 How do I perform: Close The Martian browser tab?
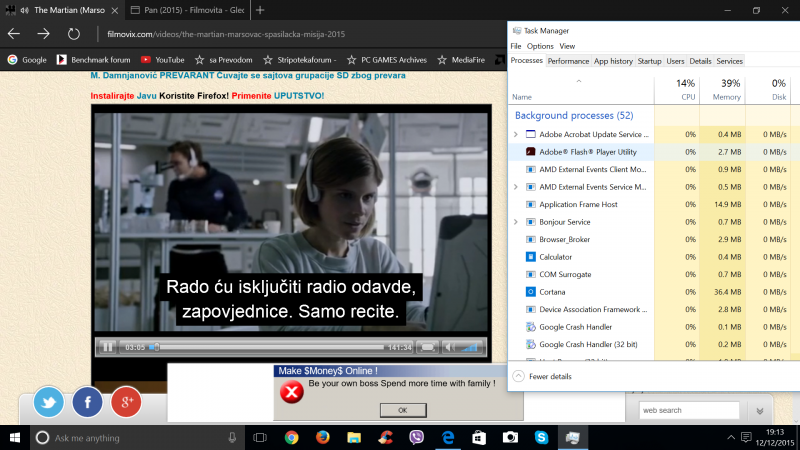coord(115,10)
